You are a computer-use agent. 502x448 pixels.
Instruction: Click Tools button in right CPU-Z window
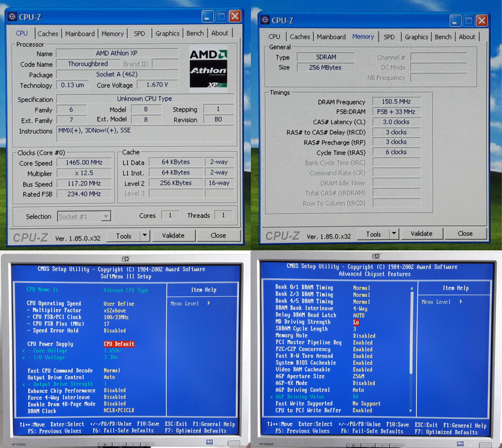pos(373,234)
